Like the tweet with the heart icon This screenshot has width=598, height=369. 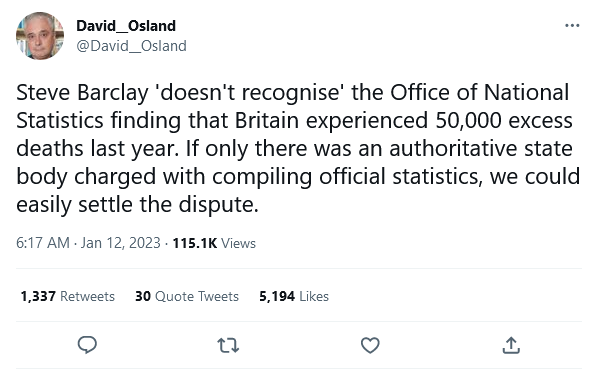pos(370,345)
